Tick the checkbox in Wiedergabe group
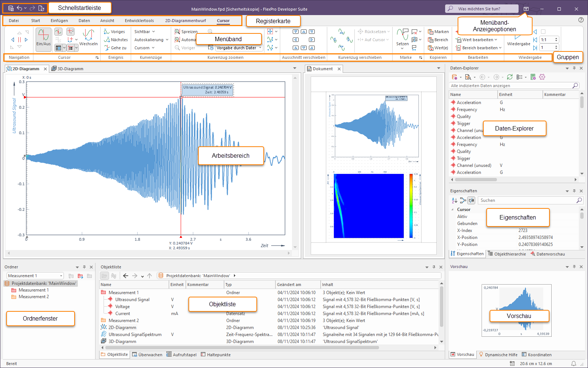The width and height of the screenshot is (588, 368). pyautogui.click(x=543, y=32)
